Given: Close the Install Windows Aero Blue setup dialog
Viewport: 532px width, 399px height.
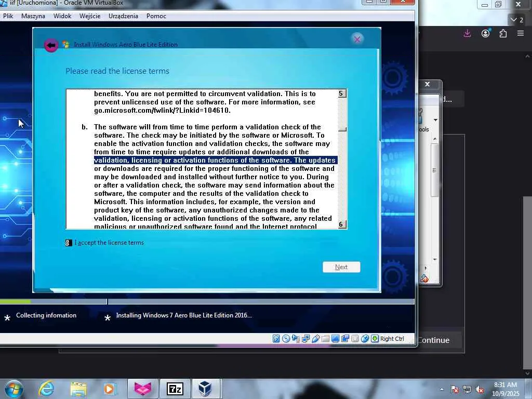Looking at the screenshot, I should tap(357, 39).
